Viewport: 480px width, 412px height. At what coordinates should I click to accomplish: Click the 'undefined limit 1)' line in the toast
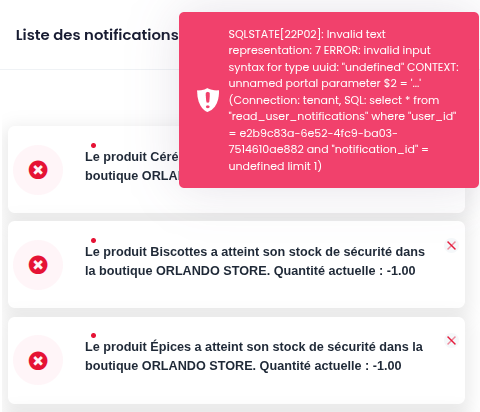point(275,166)
